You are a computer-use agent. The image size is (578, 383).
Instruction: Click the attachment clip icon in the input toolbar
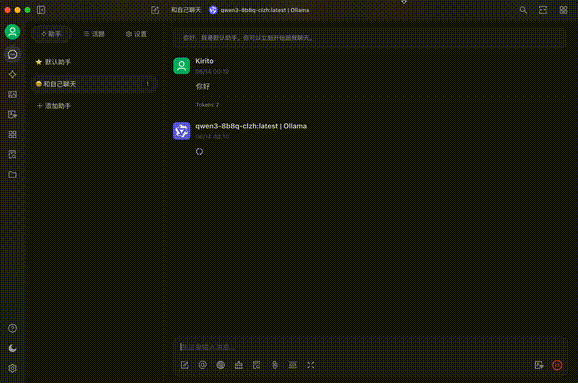(x=275, y=365)
